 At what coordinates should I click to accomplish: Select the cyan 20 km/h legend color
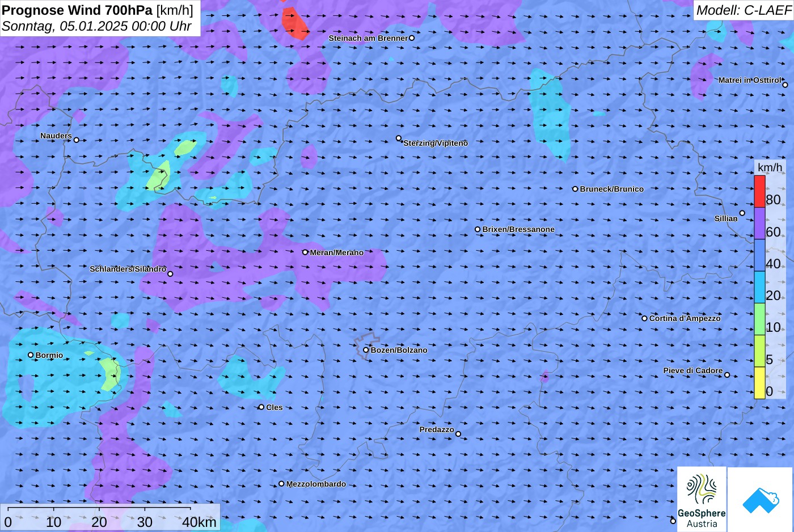(759, 287)
